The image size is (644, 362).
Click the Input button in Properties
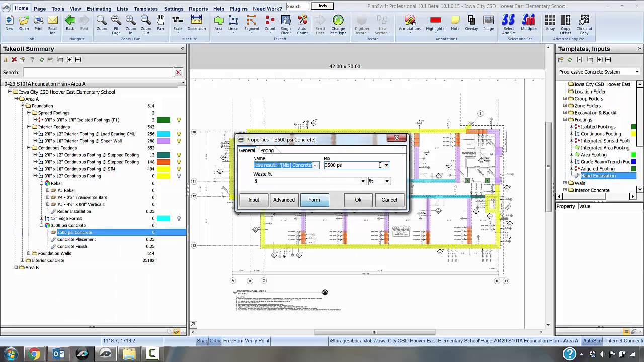coord(254,200)
